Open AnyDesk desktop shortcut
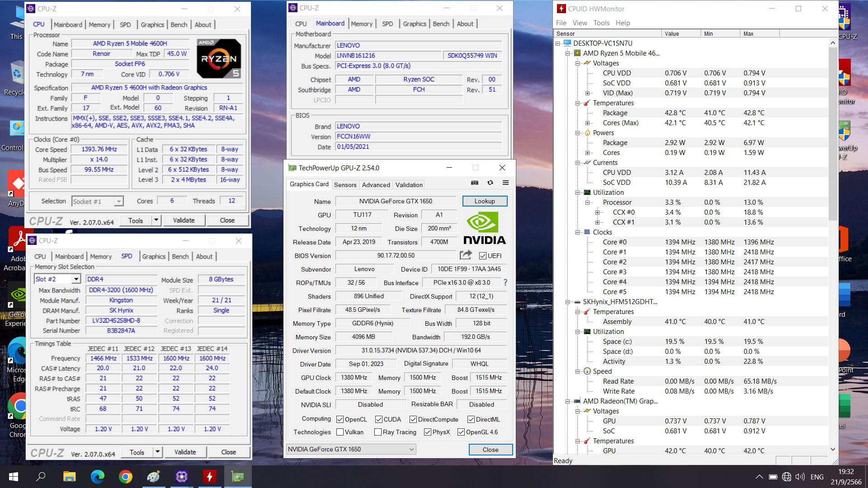 18,188
